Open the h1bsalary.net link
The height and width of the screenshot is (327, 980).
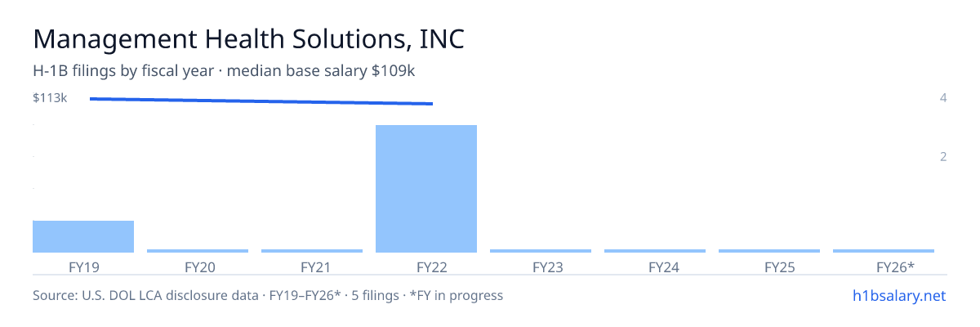tap(898, 295)
